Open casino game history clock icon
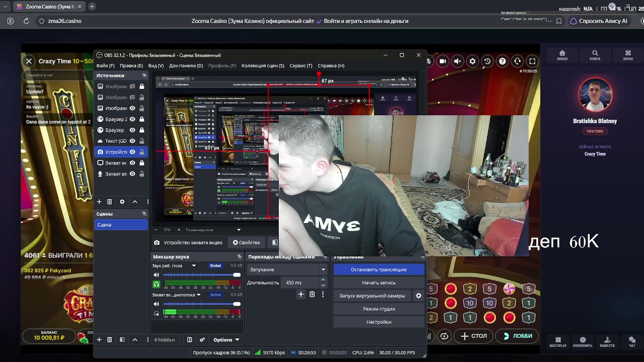The width and height of the screenshot is (644, 362). [488, 61]
